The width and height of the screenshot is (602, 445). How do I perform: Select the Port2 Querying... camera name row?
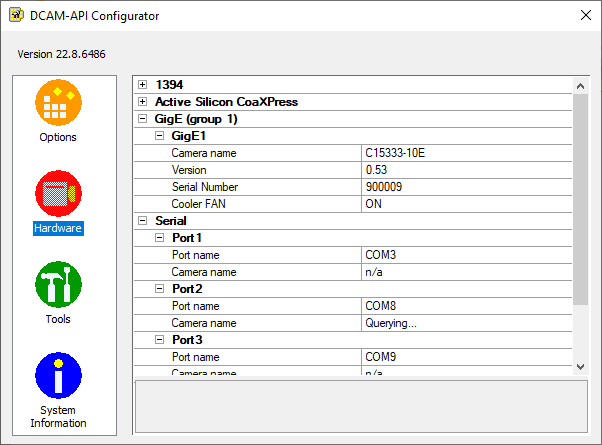tap(466, 323)
